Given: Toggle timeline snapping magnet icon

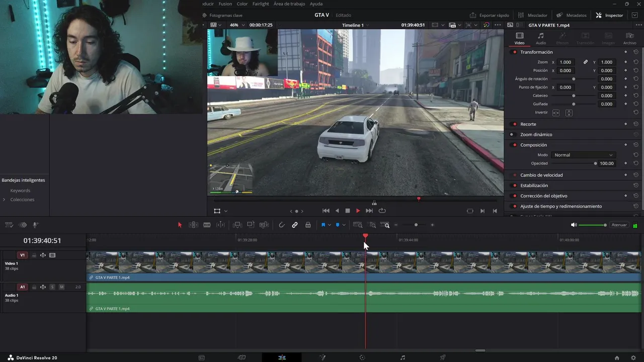Looking at the screenshot, I should [x=282, y=225].
